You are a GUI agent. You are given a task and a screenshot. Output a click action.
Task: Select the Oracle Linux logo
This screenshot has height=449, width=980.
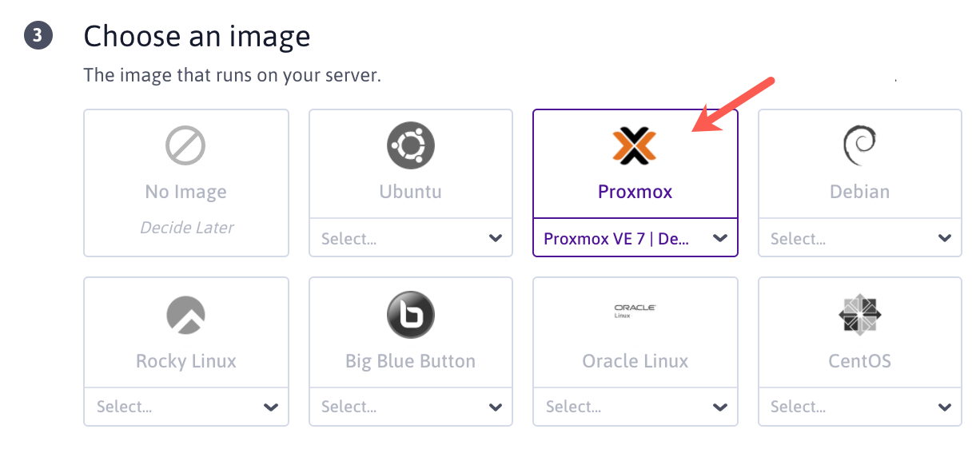635,310
